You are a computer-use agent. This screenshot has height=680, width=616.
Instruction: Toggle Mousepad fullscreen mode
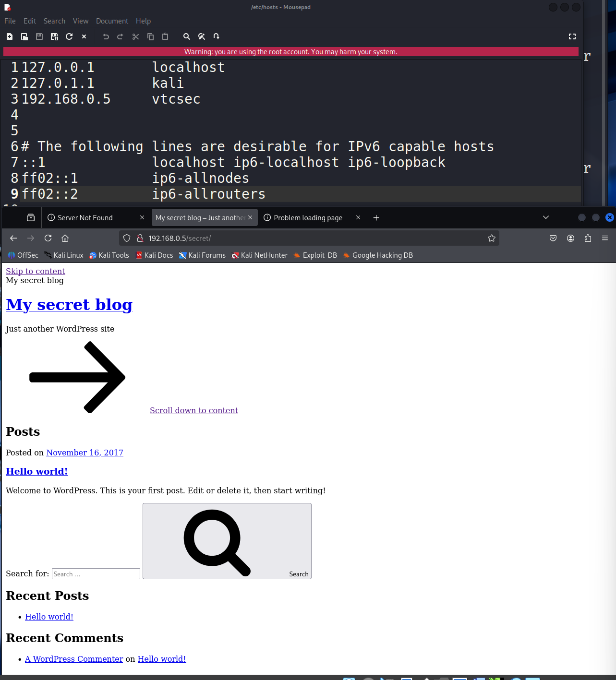[572, 36]
